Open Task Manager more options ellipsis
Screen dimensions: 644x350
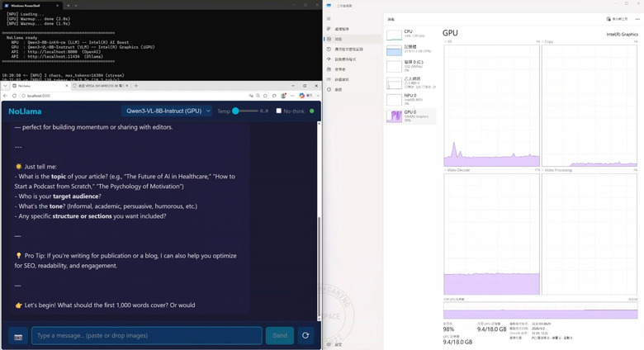click(x=637, y=19)
